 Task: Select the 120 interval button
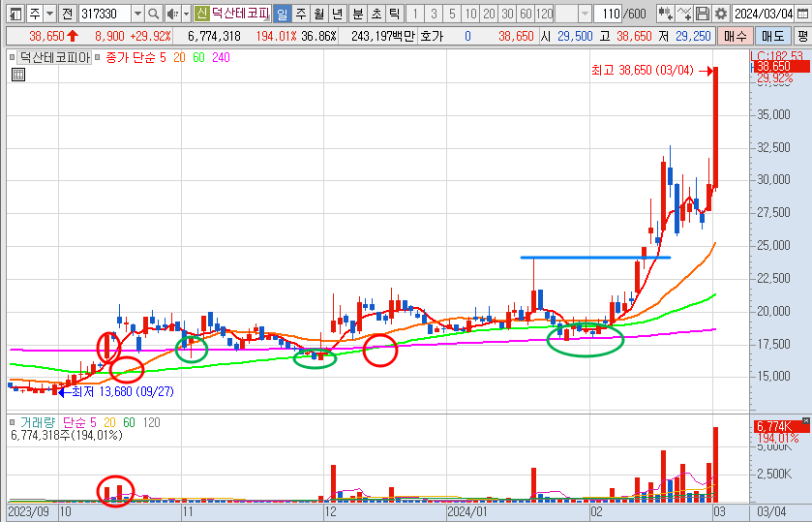[x=544, y=14]
